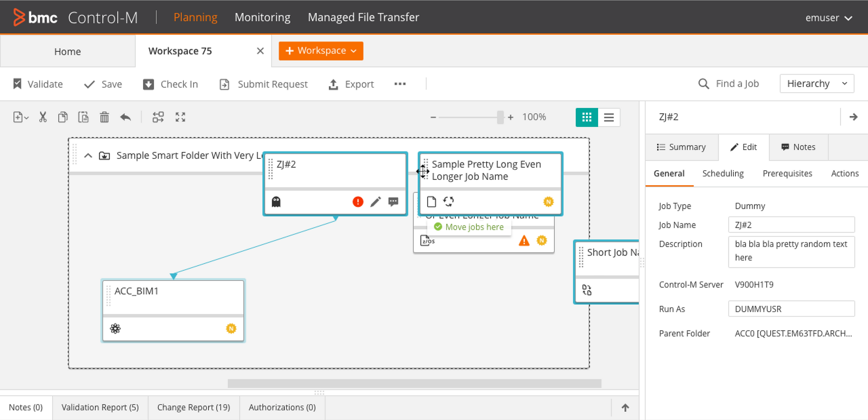Screen dimensions: 868x420
Task: Click the zoom slider handle
Action: click(500, 117)
